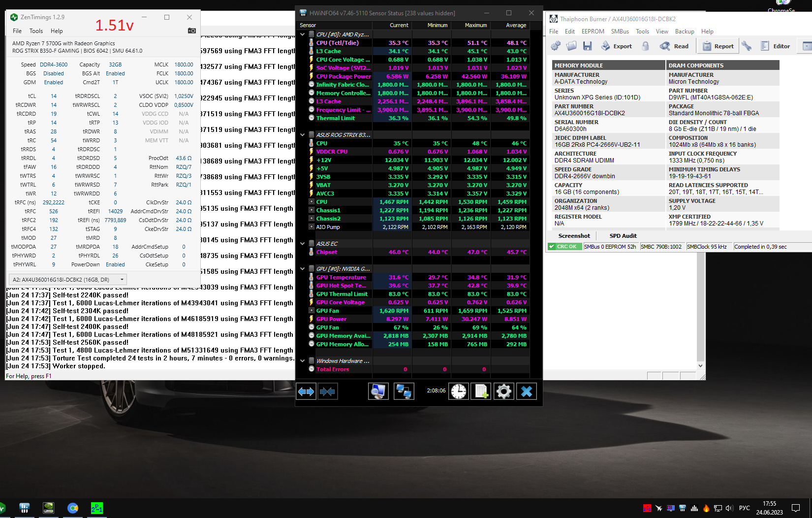Click HWiNFO expand columns arrows button

coord(306,391)
